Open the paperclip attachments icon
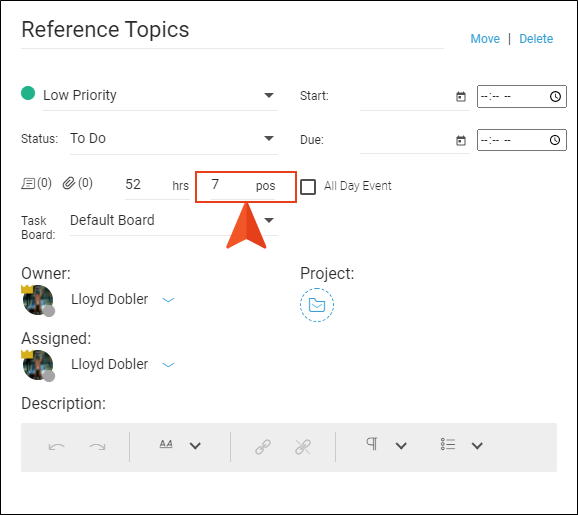578x515 pixels. (69, 183)
